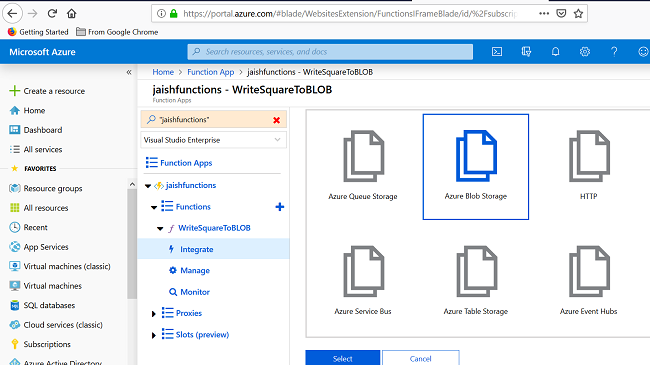Open the browser home icon
This screenshot has height=365, width=650.
(72, 14)
